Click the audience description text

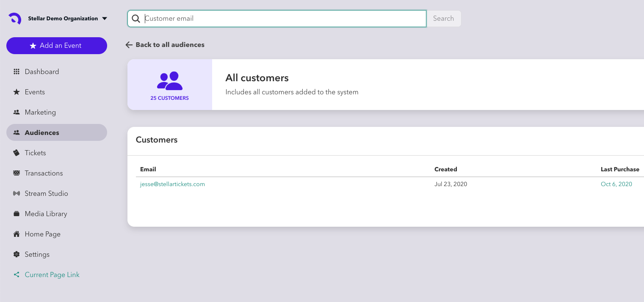[292, 92]
